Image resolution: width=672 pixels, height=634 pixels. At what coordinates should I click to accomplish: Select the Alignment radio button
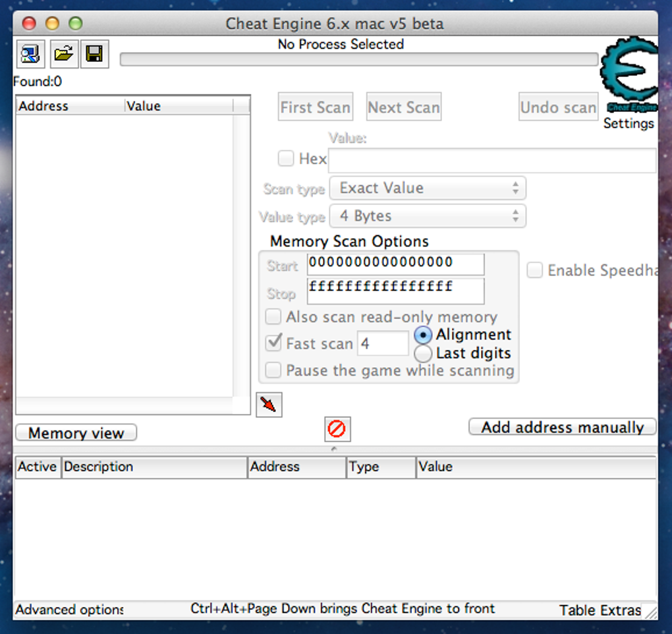coord(423,335)
